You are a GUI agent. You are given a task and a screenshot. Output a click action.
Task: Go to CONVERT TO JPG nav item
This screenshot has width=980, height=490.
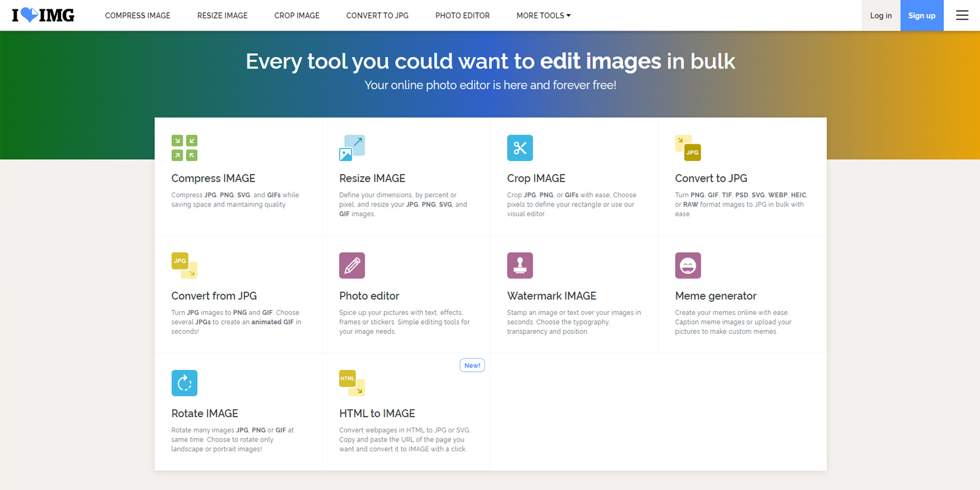coord(377,15)
